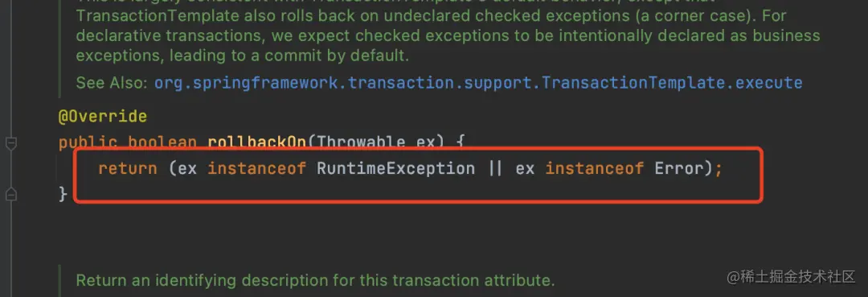Click the fold end marker beside closing brace

point(11,195)
